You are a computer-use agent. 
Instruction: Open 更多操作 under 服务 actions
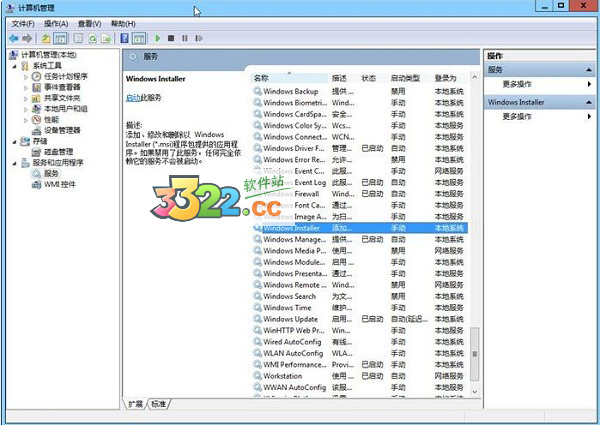520,85
